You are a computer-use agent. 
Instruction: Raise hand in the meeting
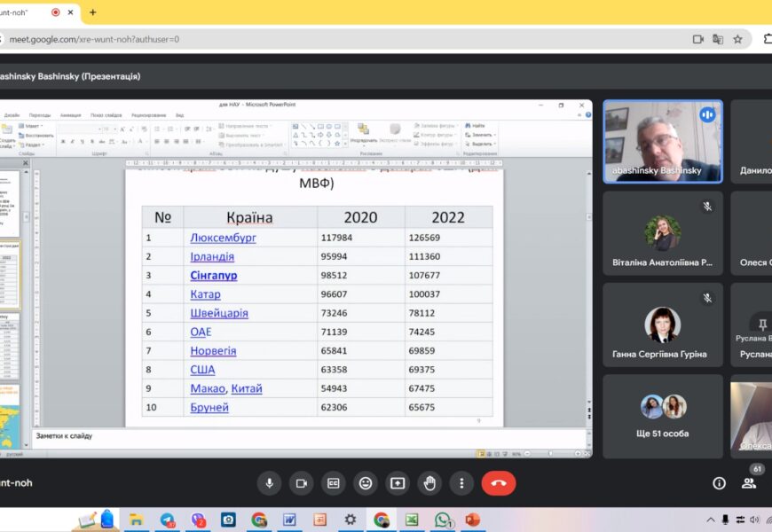(x=429, y=483)
